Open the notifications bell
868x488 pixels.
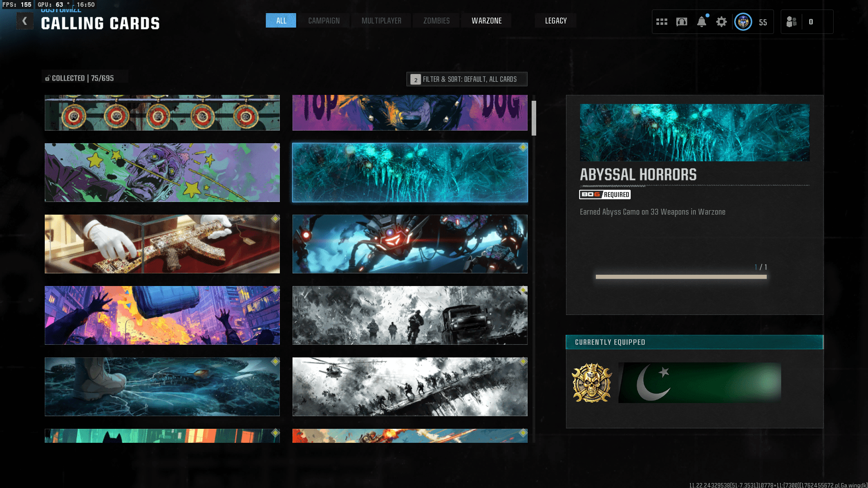pyautogui.click(x=702, y=22)
